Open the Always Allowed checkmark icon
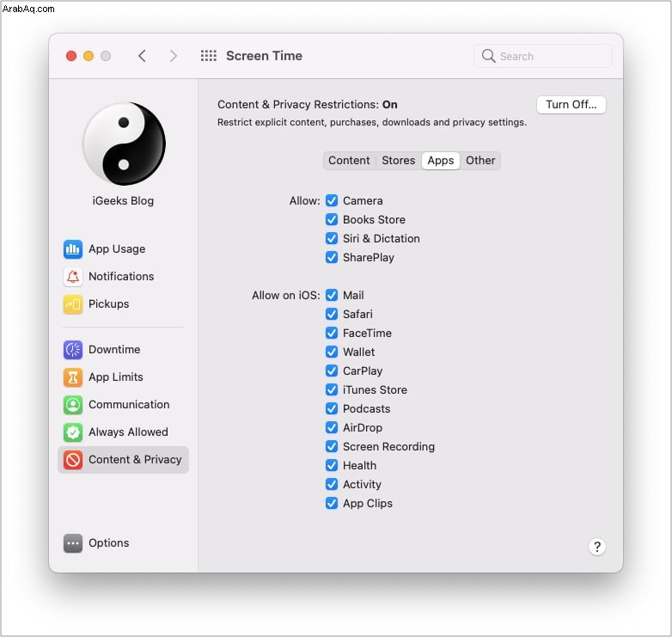 click(73, 432)
